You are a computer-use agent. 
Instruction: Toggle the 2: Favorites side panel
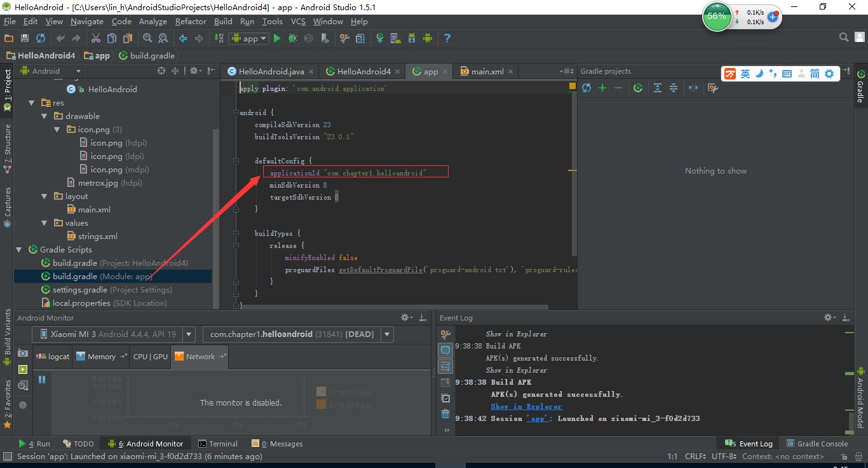(8, 403)
